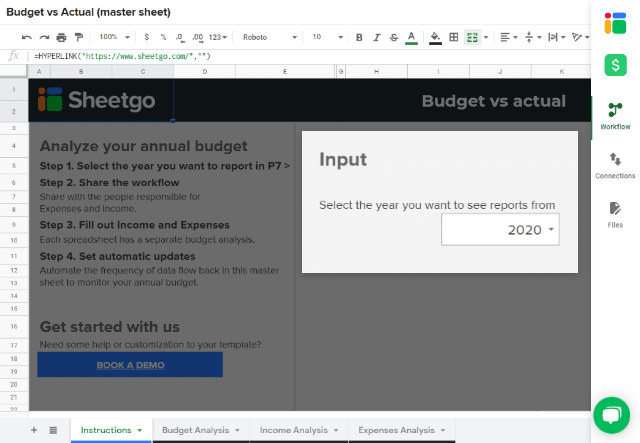Image resolution: width=640 pixels, height=443 pixels.
Task: Click the Print icon
Action: tap(62, 37)
